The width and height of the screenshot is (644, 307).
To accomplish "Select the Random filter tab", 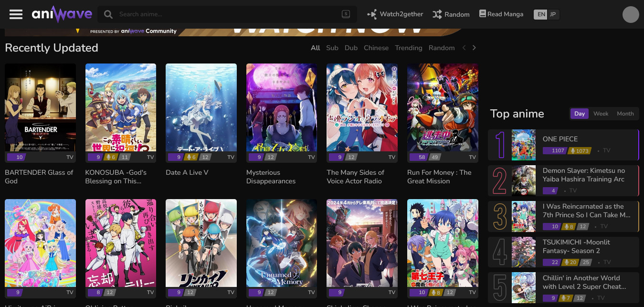I will 442,48.
